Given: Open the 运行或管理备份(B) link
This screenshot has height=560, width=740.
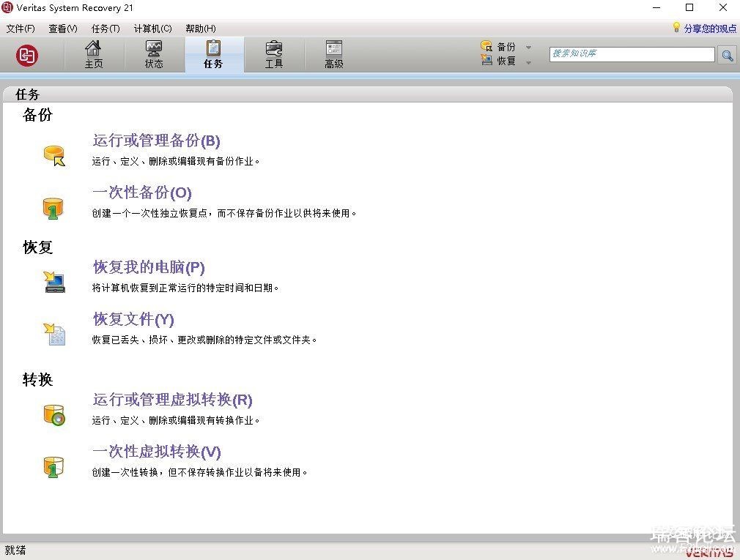Looking at the screenshot, I should click(157, 141).
